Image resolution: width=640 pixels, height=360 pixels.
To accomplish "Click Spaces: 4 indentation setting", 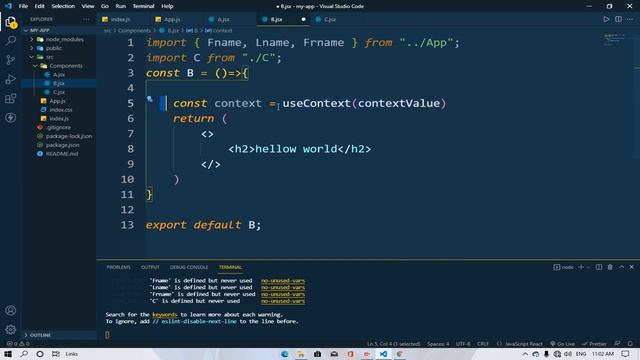I will (438, 344).
